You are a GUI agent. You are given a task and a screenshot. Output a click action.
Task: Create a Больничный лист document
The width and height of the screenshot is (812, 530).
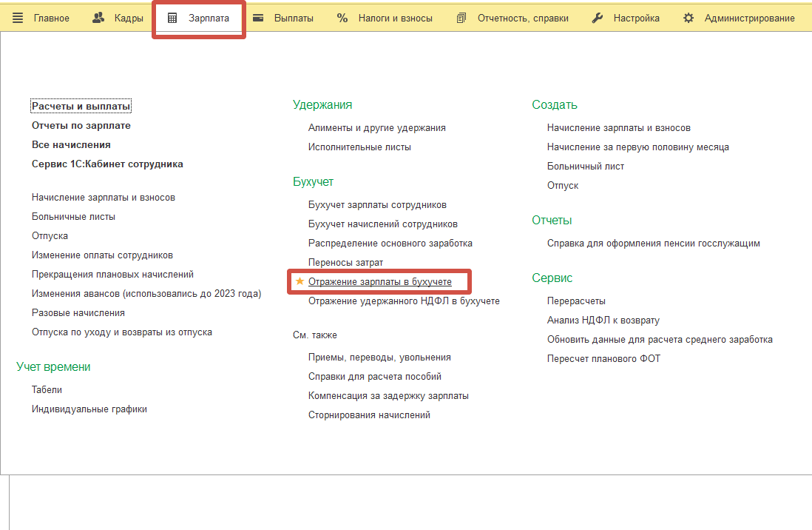(x=586, y=166)
